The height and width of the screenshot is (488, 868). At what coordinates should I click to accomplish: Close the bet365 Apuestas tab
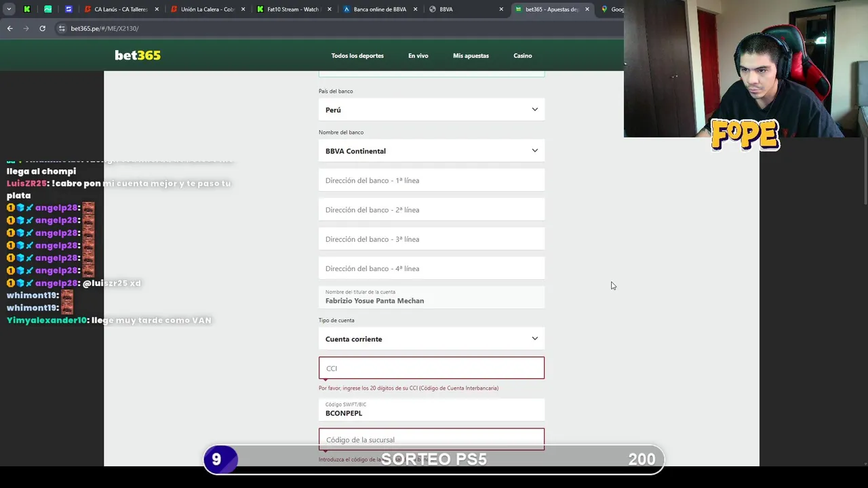point(587,9)
